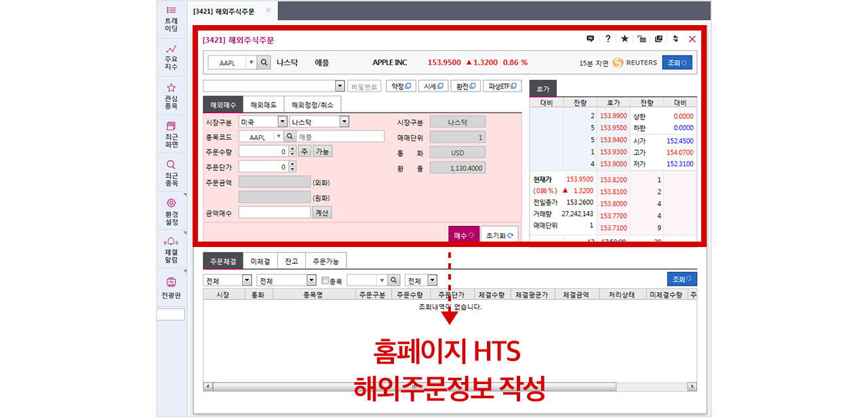Click the 시세 button
Screen dimensions: 868x418
pos(433,86)
